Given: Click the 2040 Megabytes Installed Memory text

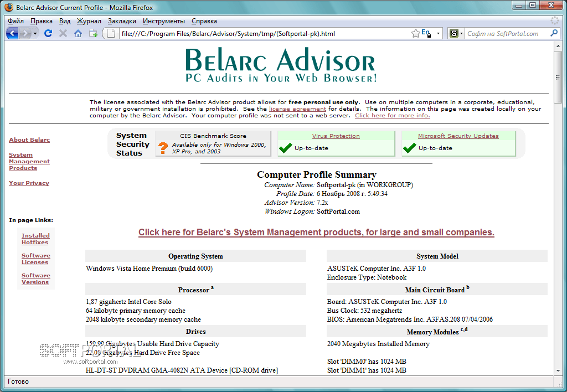Looking at the screenshot, I should pyautogui.click(x=378, y=343).
